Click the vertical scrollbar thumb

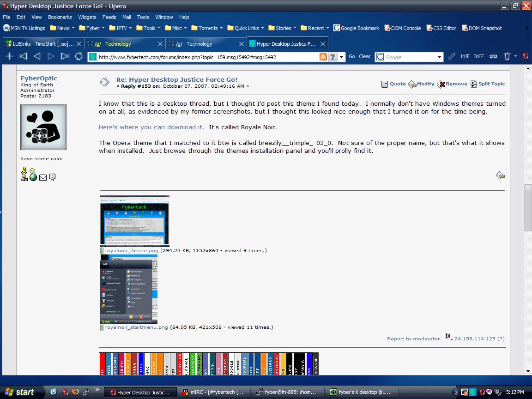click(527, 208)
